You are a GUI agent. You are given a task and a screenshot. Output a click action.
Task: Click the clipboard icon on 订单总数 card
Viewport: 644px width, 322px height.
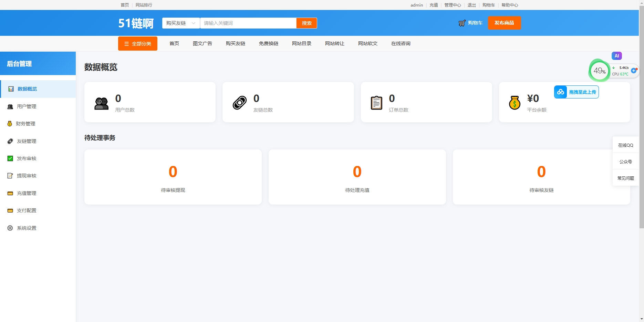[x=376, y=103]
